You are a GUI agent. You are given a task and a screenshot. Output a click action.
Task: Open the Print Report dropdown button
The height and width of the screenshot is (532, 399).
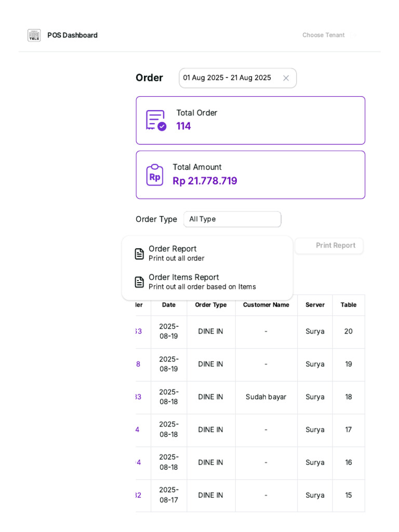tap(329, 246)
